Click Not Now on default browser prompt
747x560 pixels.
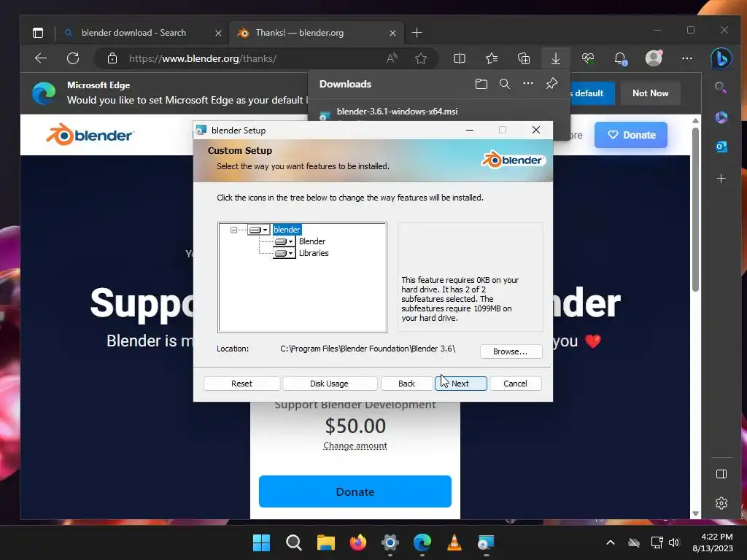point(650,93)
